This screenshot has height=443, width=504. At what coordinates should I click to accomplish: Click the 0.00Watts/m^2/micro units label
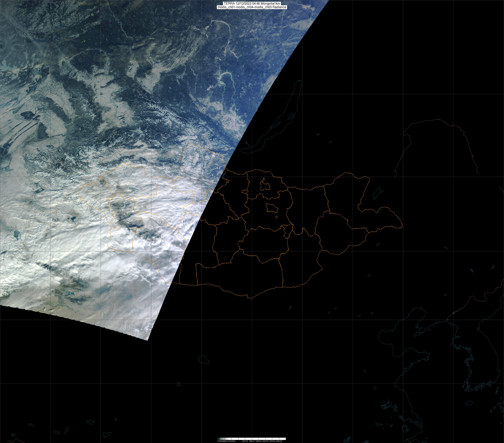click(x=226, y=441)
